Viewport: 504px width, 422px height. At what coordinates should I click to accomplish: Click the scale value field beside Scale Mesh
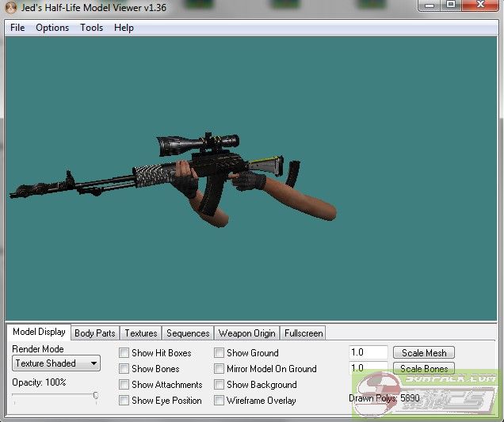[x=368, y=353]
